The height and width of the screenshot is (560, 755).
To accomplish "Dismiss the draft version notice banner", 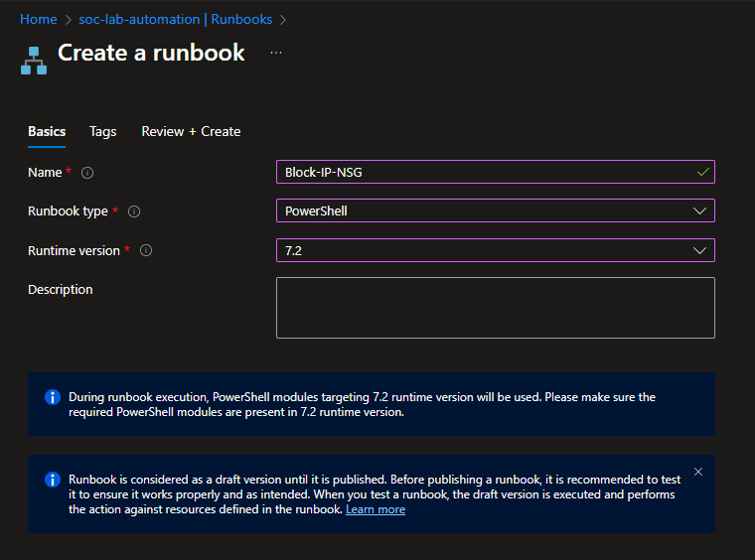I will click(x=698, y=472).
